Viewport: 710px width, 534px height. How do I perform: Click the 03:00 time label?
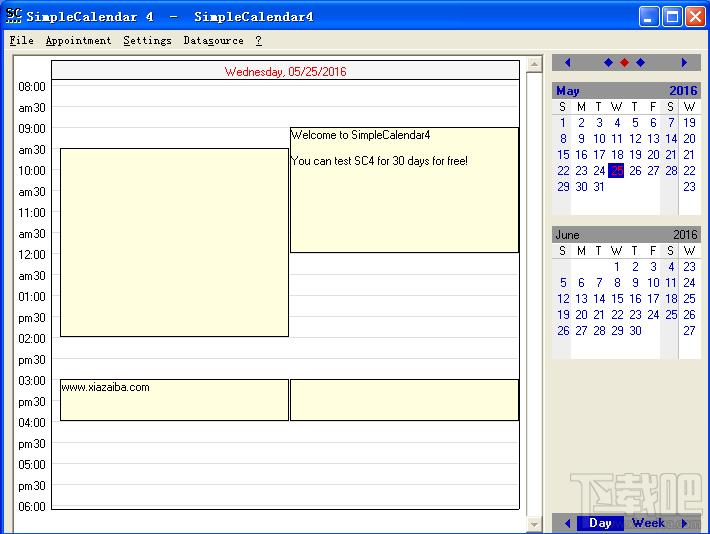point(32,380)
